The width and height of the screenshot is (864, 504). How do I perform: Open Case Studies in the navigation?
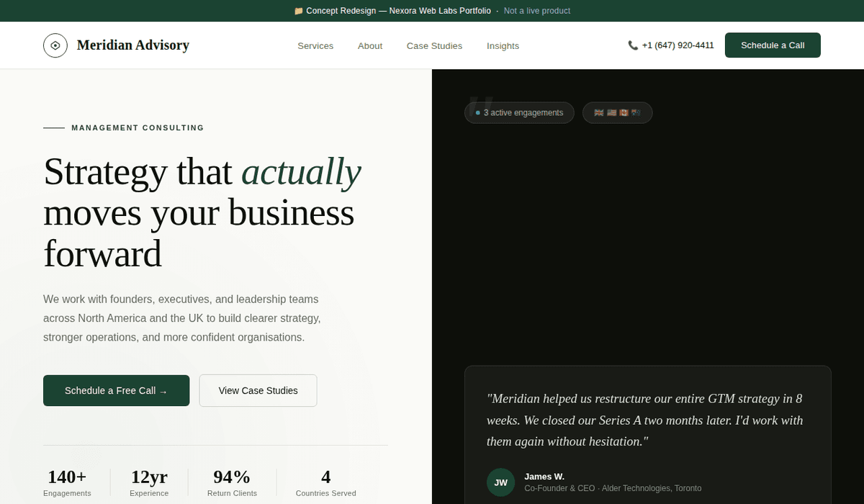pos(434,46)
